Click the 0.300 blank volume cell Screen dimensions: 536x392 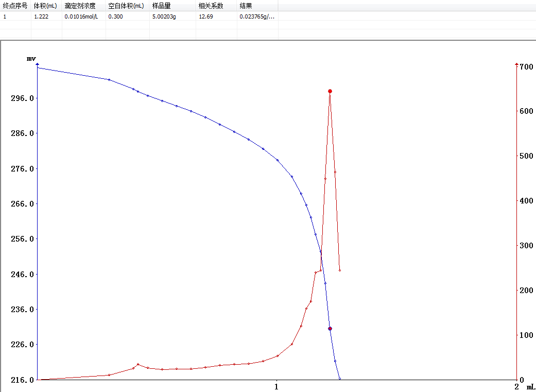115,16
